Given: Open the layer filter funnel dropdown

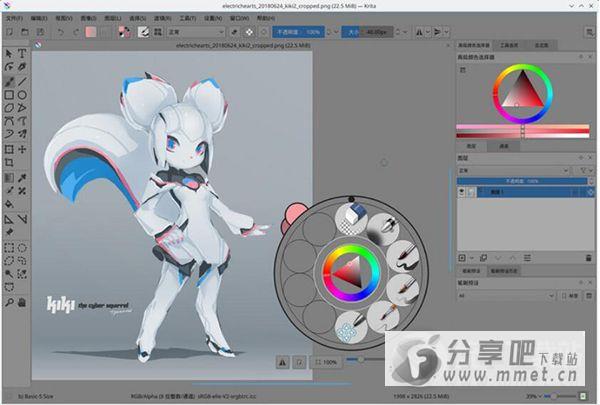Looking at the screenshot, I should pos(586,170).
